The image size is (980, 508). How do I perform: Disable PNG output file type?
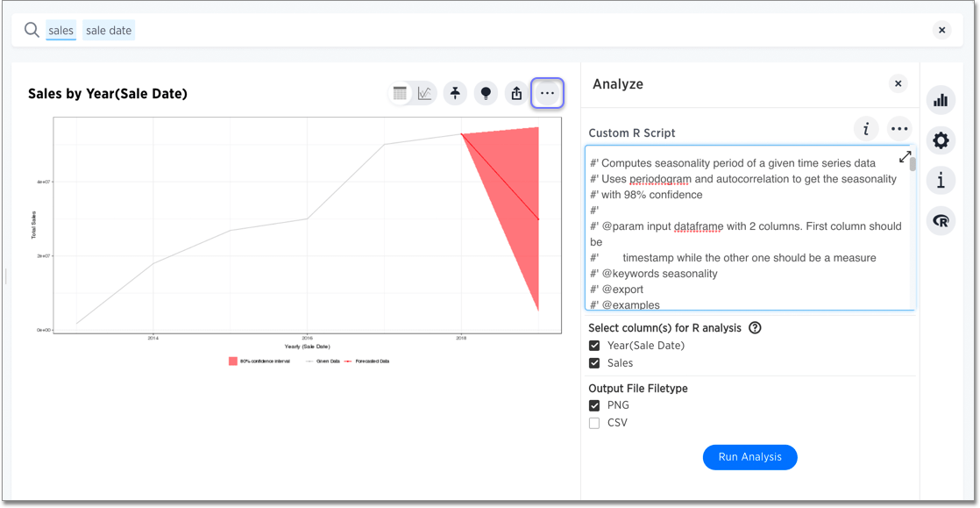point(594,404)
